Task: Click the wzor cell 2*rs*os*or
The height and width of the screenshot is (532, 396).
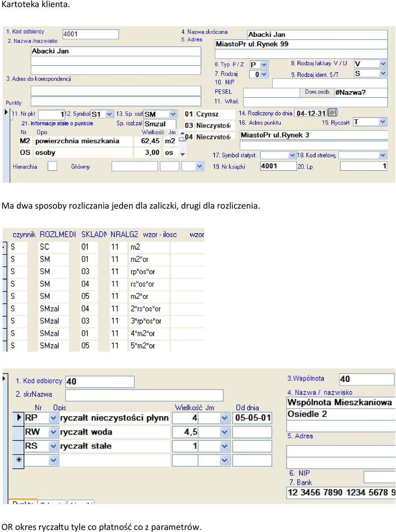Action: (149, 309)
